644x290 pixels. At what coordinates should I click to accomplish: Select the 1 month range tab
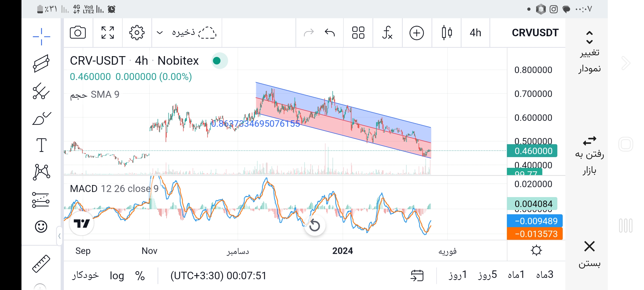(516, 275)
